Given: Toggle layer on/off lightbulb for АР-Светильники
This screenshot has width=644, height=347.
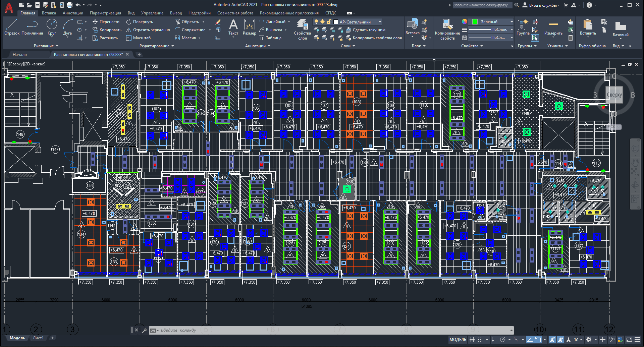Looking at the screenshot, I should coord(316,22).
